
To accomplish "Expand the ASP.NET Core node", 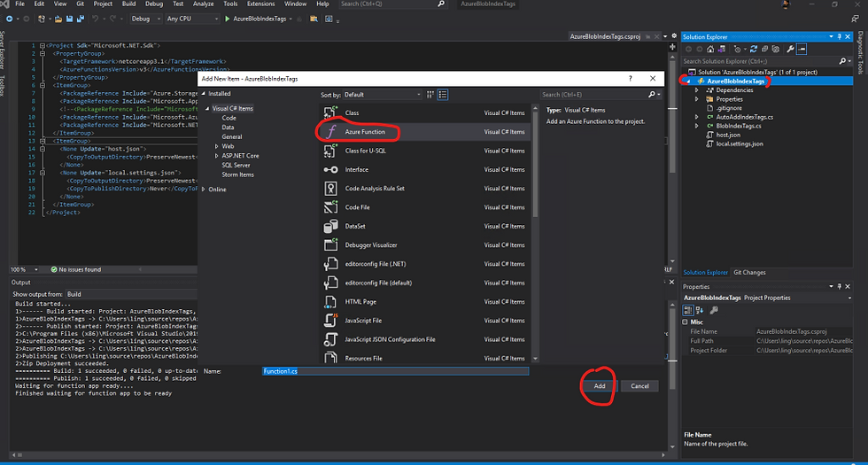I will coord(216,156).
